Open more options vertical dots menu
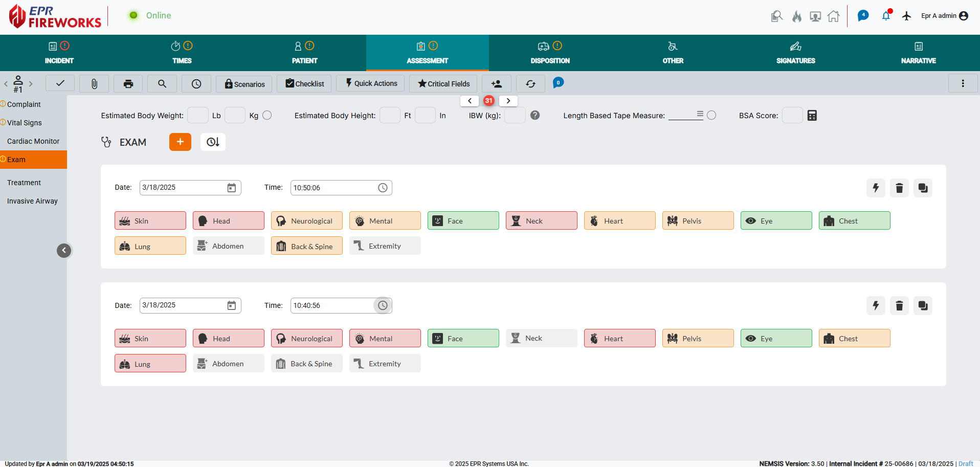This screenshot has height=467, width=980. pos(963,83)
